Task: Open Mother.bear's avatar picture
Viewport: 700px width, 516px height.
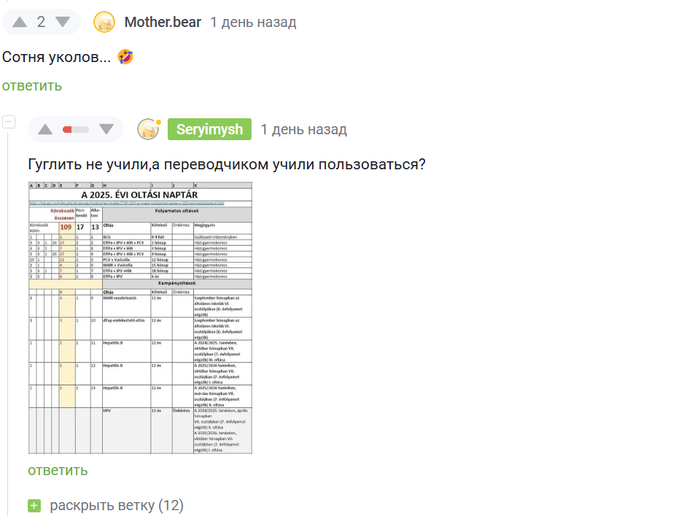Action: 104,22
